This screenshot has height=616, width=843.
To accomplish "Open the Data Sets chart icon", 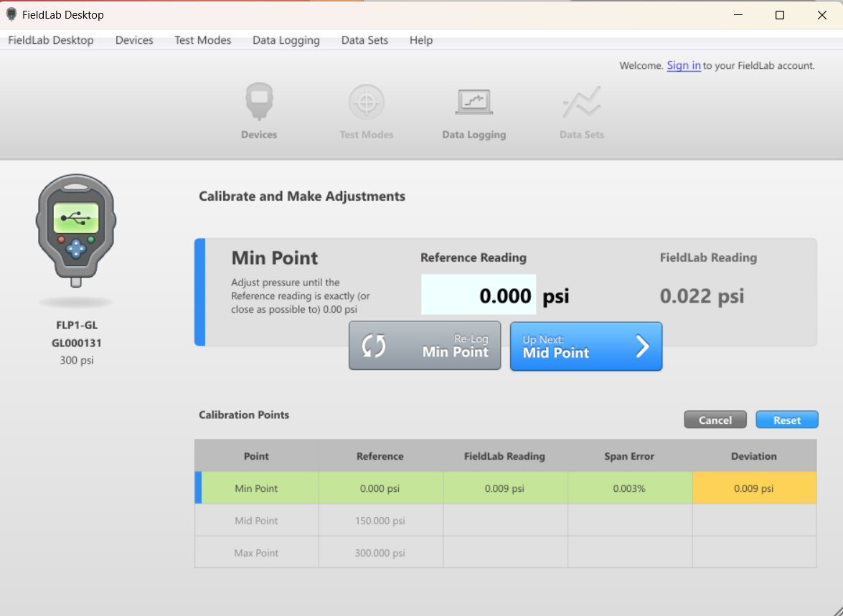I will point(581,102).
